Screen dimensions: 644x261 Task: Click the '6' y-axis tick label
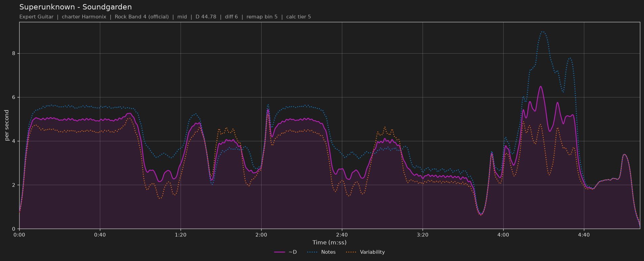click(14, 97)
